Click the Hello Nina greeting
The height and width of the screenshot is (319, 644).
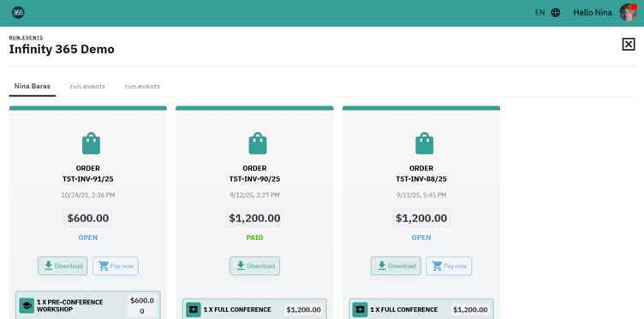pyautogui.click(x=593, y=13)
